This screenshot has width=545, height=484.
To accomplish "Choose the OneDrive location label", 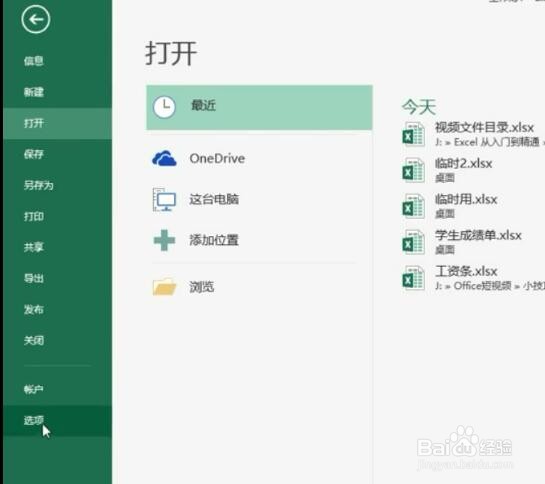I will click(x=217, y=159).
